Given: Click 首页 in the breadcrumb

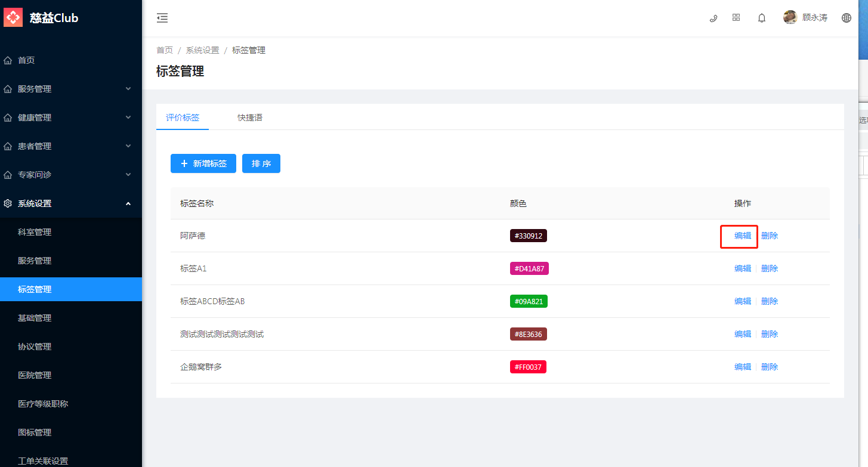Looking at the screenshot, I should (165, 50).
